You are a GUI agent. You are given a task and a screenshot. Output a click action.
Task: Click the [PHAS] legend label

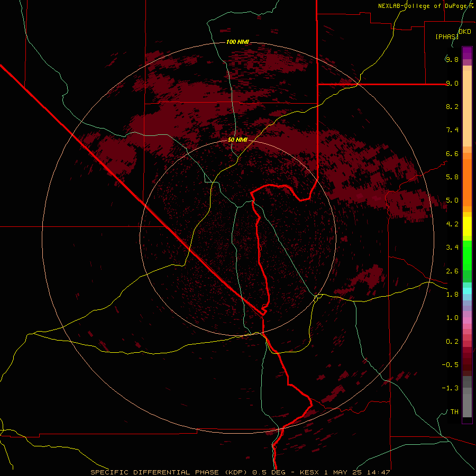pyautogui.click(x=447, y=36)
